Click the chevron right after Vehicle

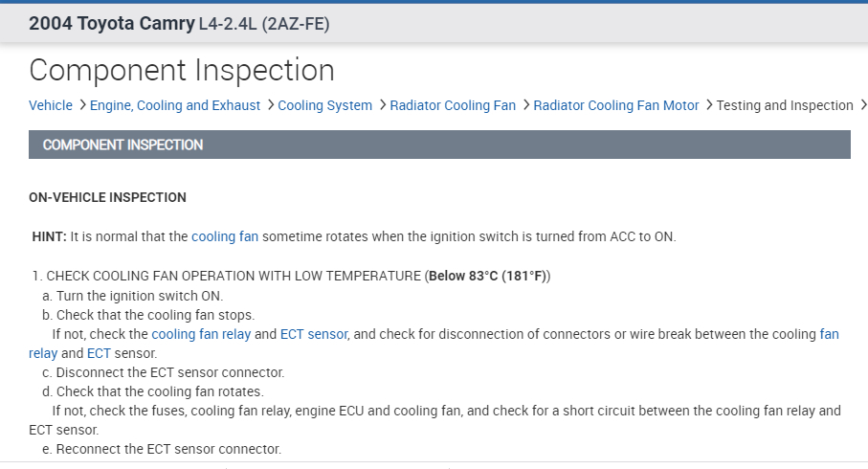(82, 105)
